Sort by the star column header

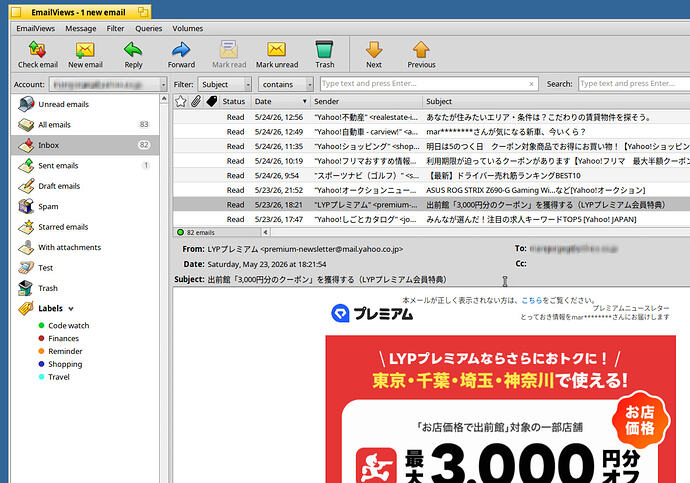coord(180,101)
